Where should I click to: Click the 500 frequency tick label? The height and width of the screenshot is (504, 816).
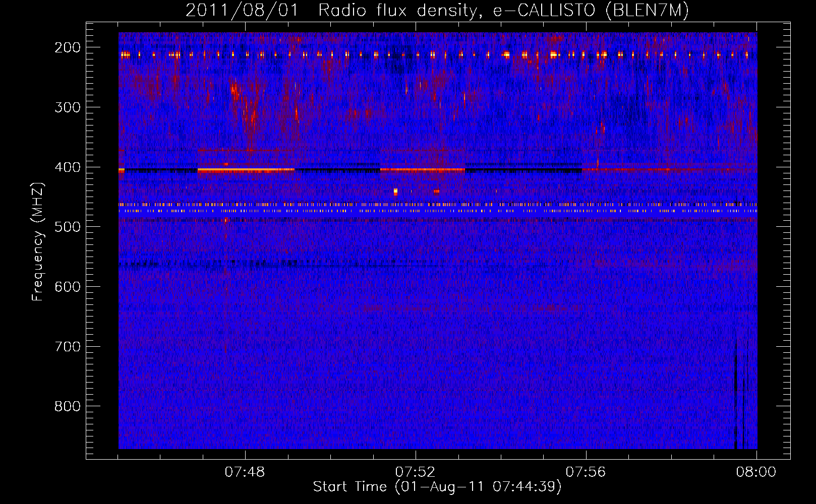pos(68,227)
